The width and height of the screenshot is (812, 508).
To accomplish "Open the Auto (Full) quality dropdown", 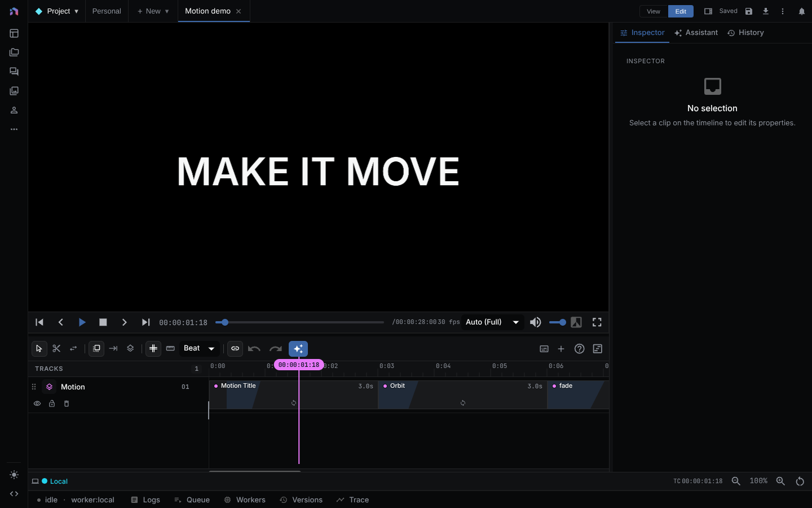I will [493, 322].
